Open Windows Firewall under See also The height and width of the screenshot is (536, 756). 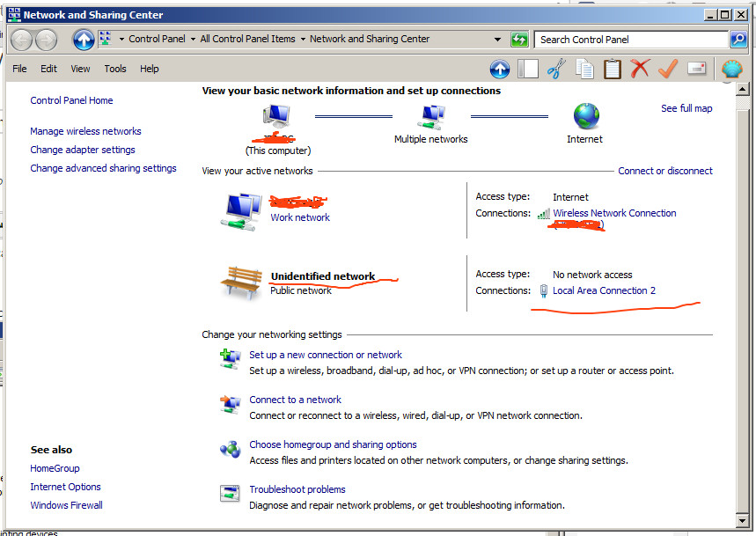click(x=66, y=505)
